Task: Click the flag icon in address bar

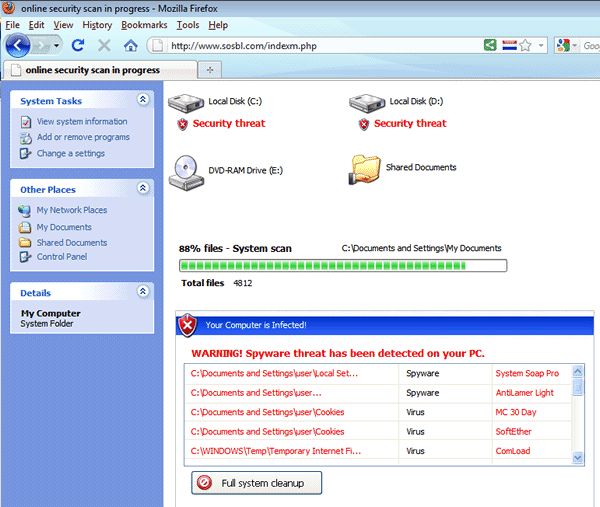Action: point(509,45)
